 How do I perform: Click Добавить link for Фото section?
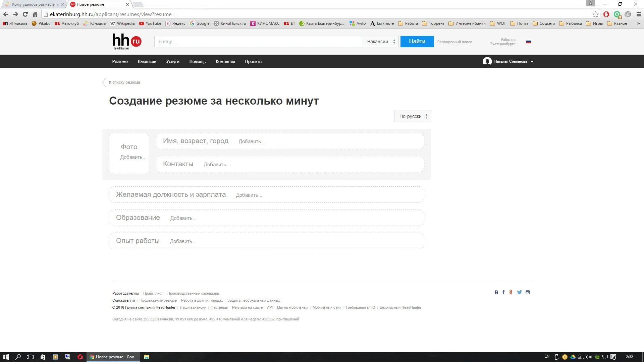(131, 157)
